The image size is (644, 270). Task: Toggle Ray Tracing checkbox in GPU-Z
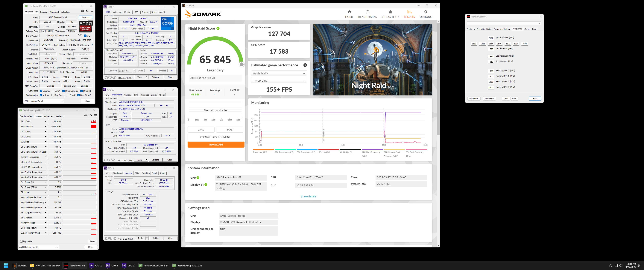(53, 95)
